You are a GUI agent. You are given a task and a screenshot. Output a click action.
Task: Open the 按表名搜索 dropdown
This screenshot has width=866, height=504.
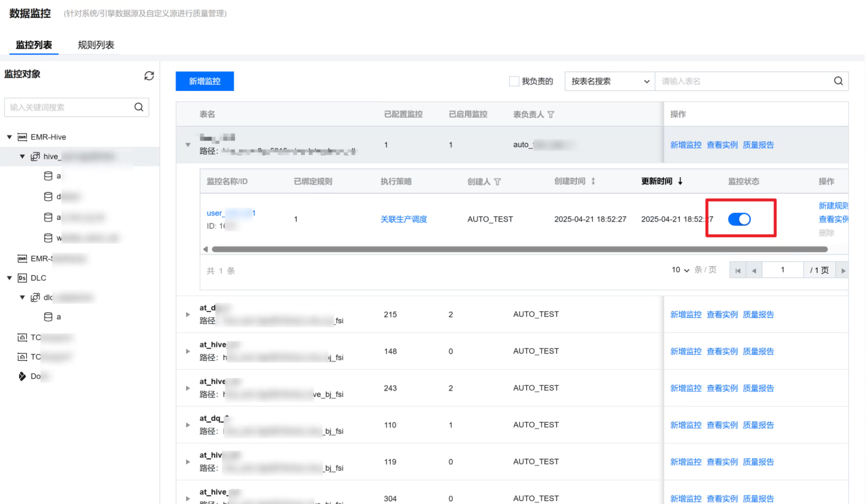point(610,81)
